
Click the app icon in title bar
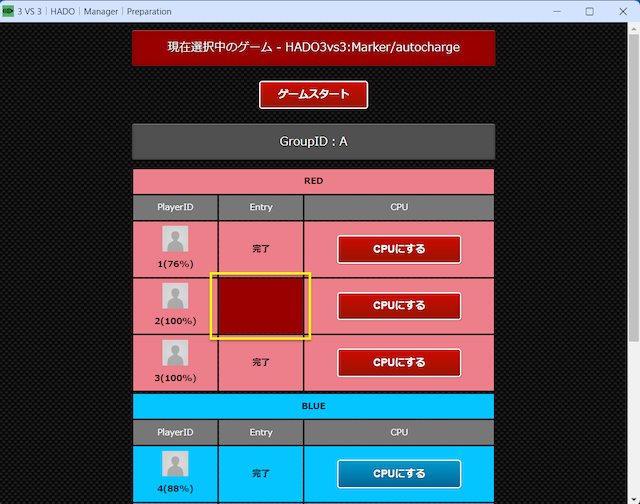click(9, 11)
